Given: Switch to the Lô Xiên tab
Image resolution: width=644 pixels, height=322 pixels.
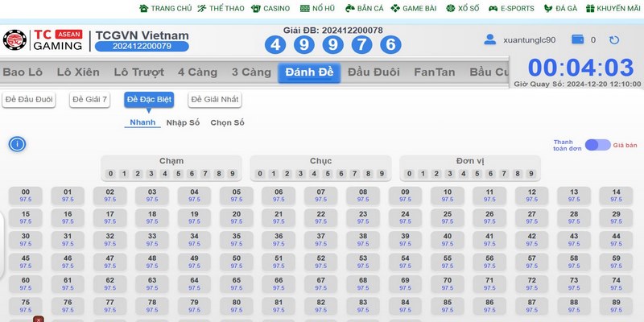Looking at the screenshot, I should point(78,72).
